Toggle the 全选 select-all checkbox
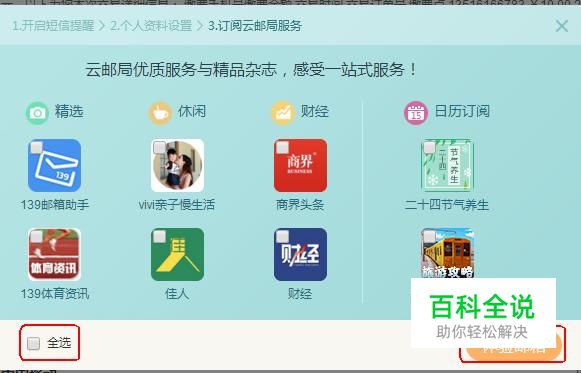This screenshot has height=373, width=581. click(x=33, y=343)
